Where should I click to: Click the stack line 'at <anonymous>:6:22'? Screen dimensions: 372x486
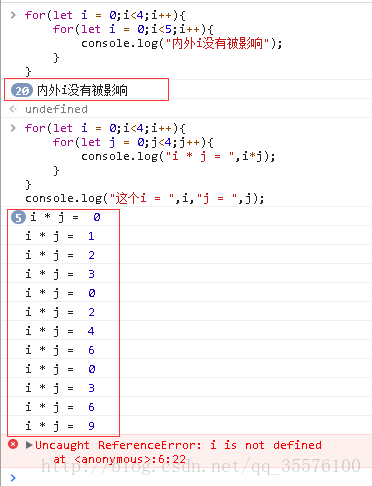click(x=119, y=459)
